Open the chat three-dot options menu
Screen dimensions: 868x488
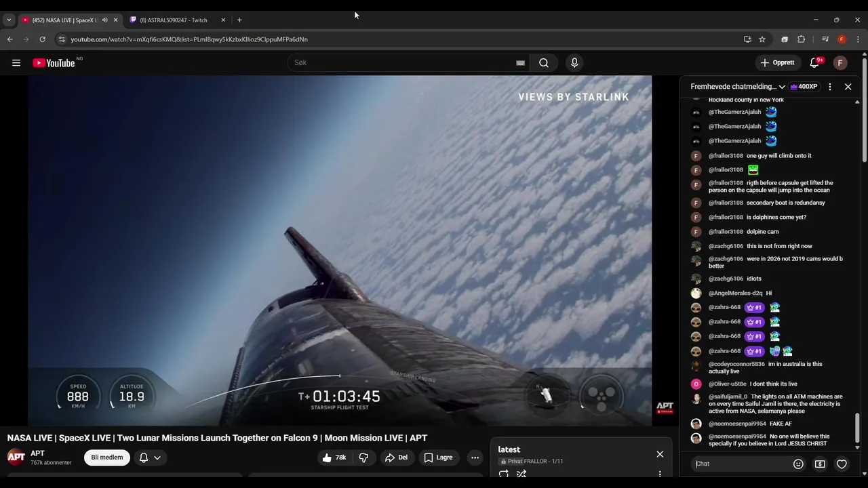click(830, 87)
